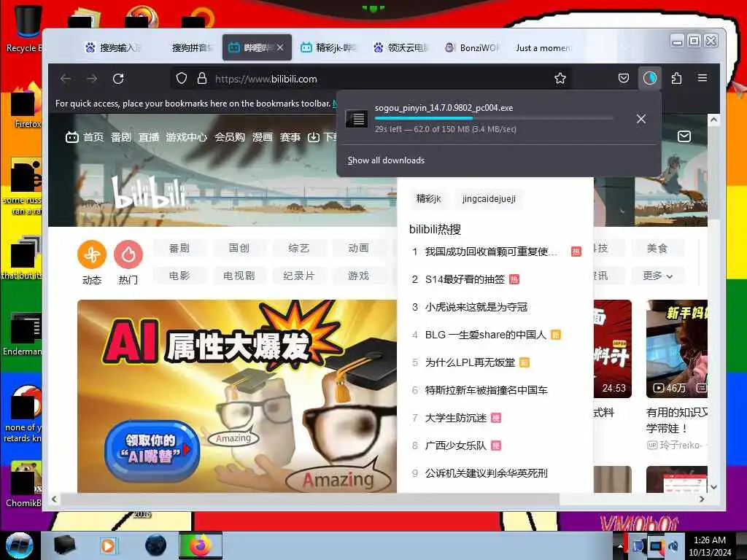747x560 pixels.
Task: Switch to the Just a moment tab
Action: pyautogui.click(x=543, y=47)
